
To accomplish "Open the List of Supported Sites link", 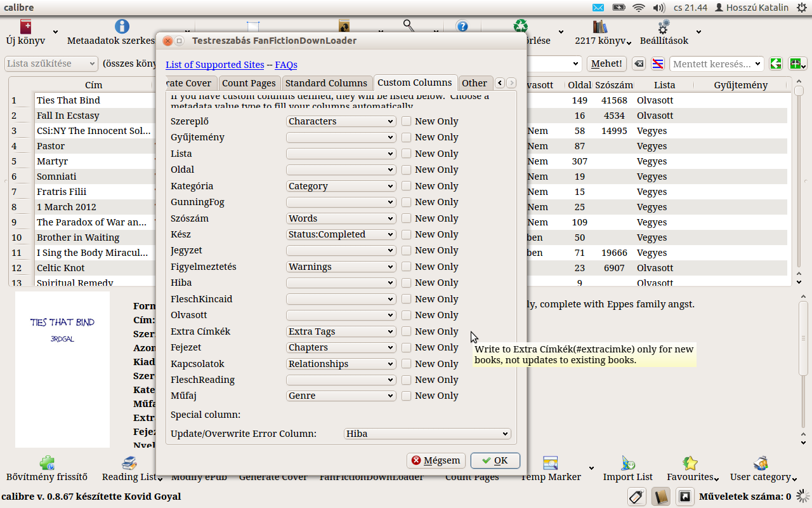I will (214, 65).
